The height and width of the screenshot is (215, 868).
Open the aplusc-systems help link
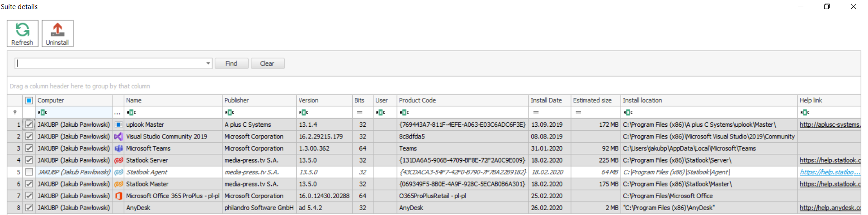(x=830, y=124)
